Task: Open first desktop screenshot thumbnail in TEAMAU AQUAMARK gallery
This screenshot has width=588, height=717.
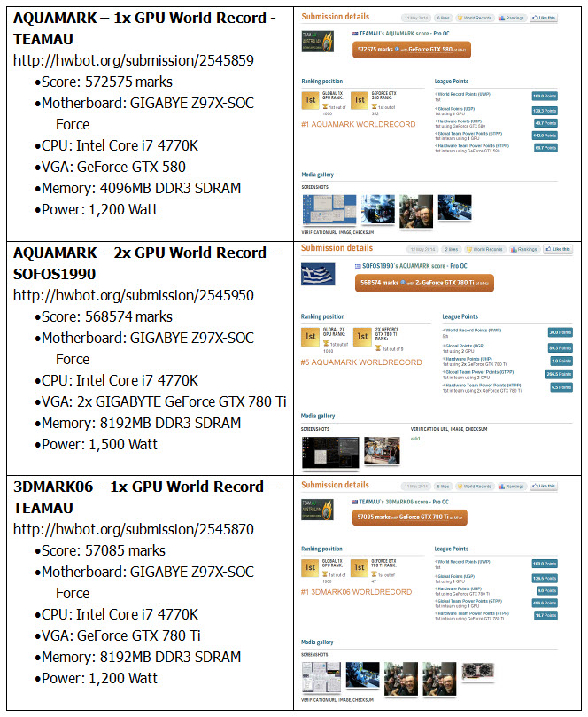Action: click(329, 209)
